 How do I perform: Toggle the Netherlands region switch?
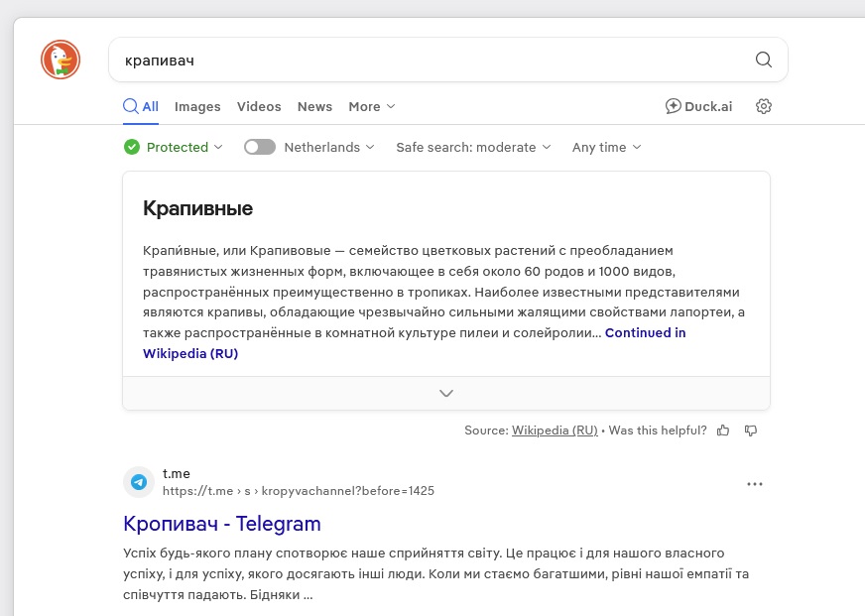pos(260,147)
